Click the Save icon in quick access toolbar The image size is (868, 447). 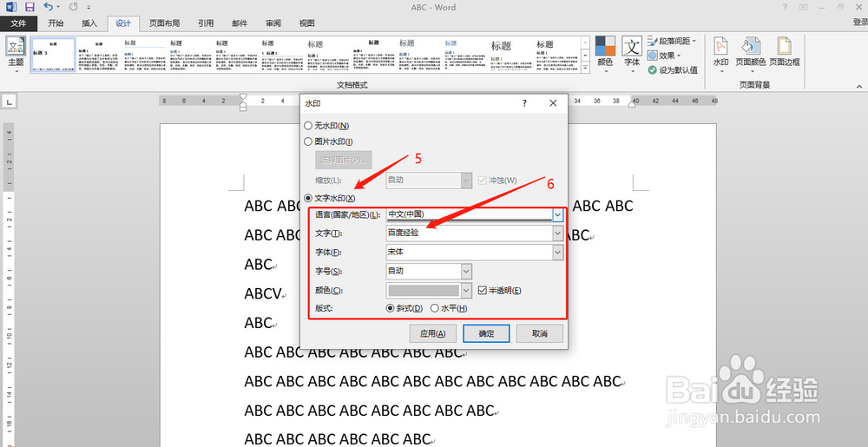click(x=30, y=7)
